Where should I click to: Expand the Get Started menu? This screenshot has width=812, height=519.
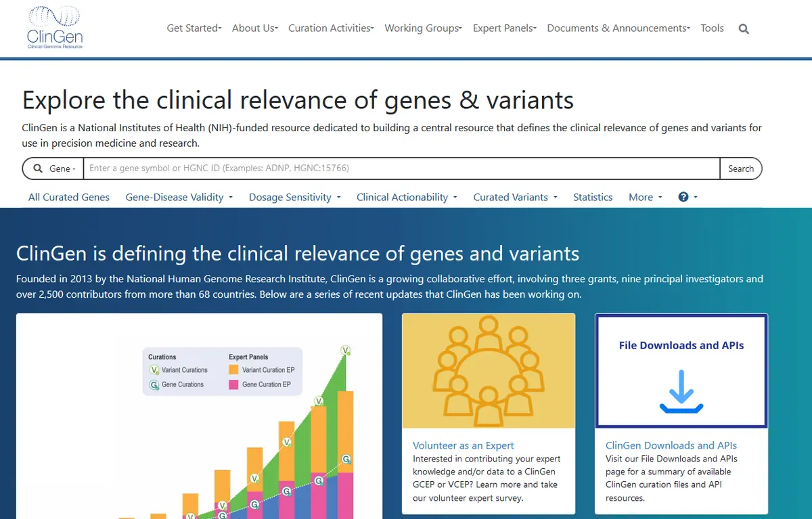(194, 28)
